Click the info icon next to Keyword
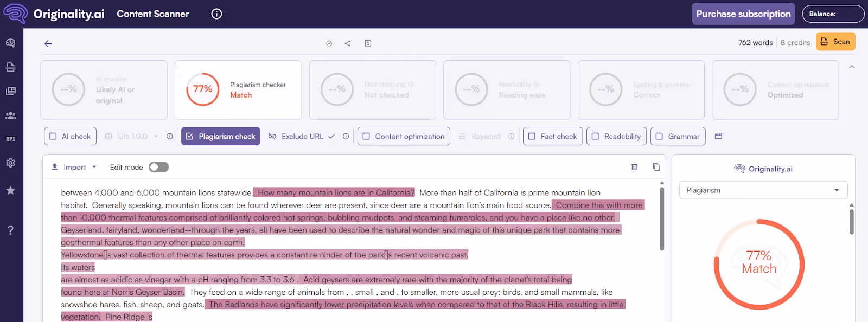This screenshot has height=322, width=868. 511,136
